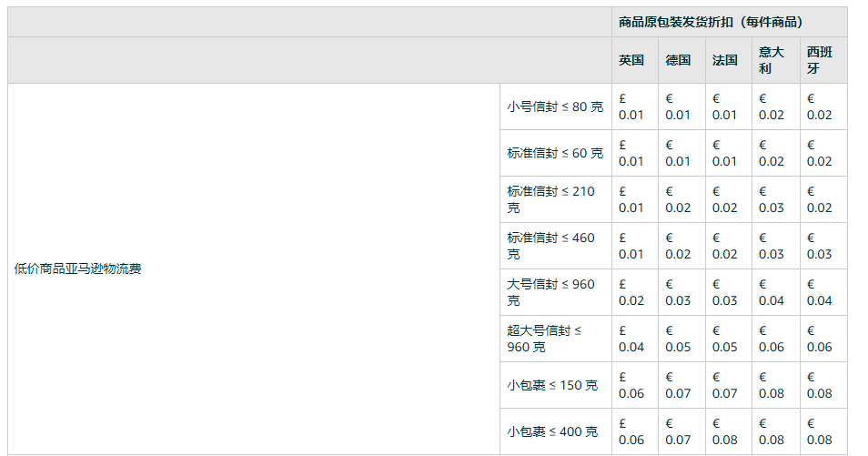Click the 意大利 column header
Viewport: 868px width, 456px height.
pyautogui.click(x=772, y=60)
